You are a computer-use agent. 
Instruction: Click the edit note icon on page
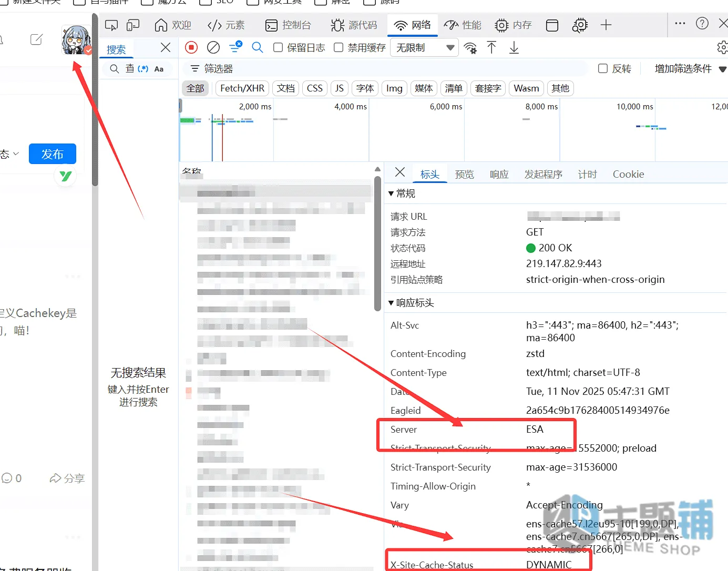[x=36, y=39]
